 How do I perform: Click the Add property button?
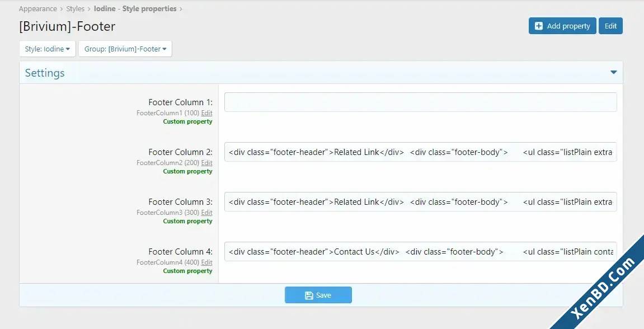(x=562, y=26)
